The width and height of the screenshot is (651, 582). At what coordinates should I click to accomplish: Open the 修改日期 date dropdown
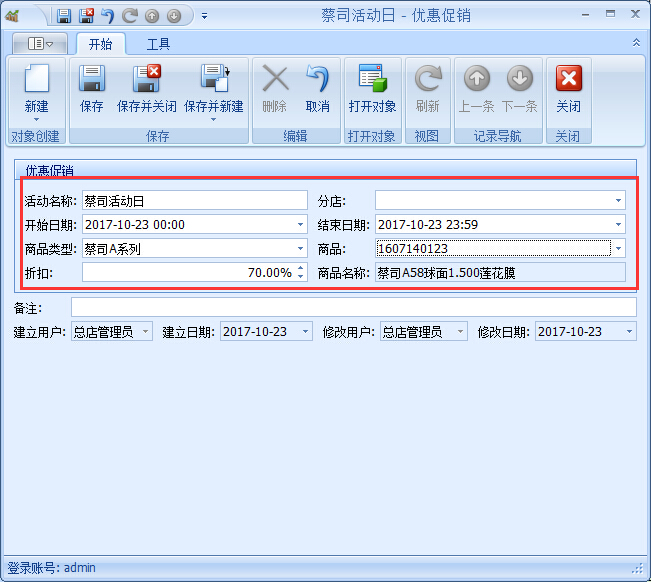pos(629,332)
